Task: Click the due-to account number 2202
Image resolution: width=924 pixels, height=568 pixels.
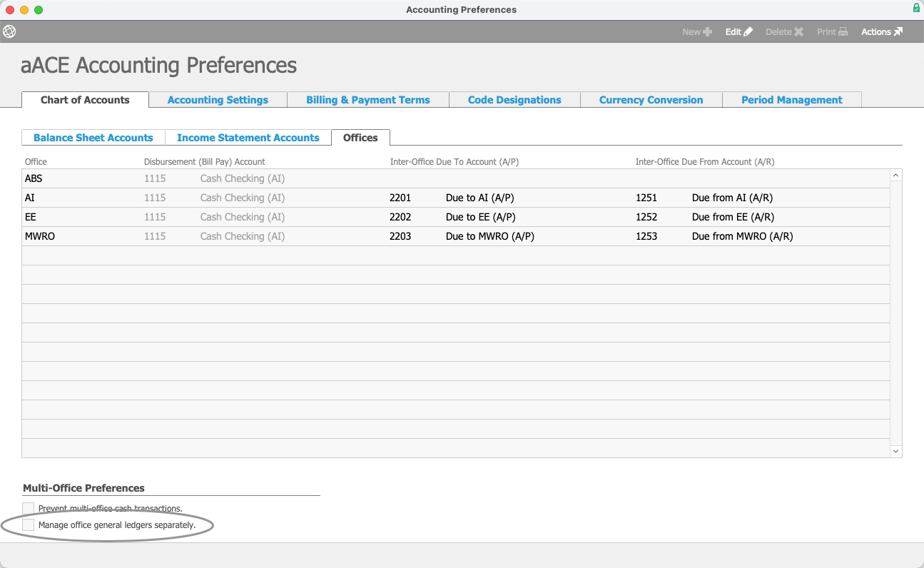Action: point(400,217)
